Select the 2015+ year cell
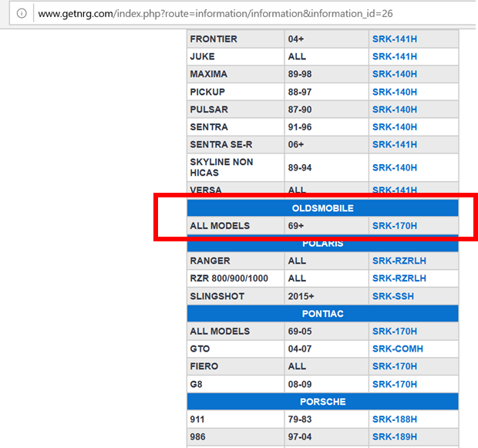 [x=326, y=296]
